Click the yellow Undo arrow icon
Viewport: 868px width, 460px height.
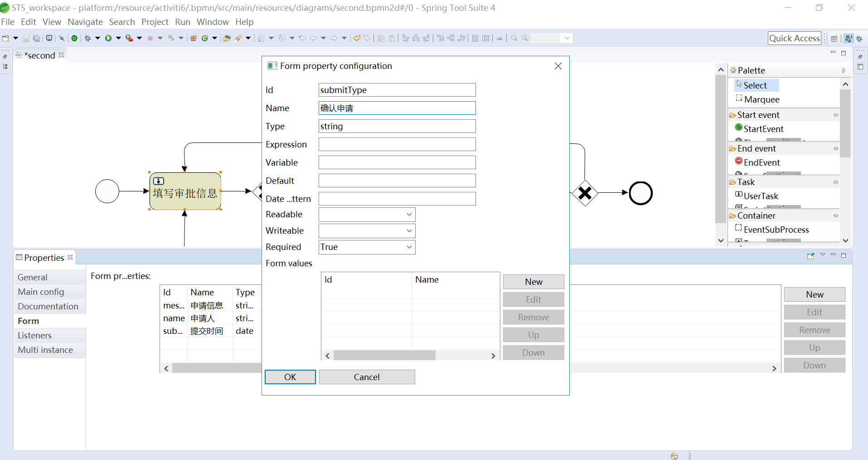(357, 39)
